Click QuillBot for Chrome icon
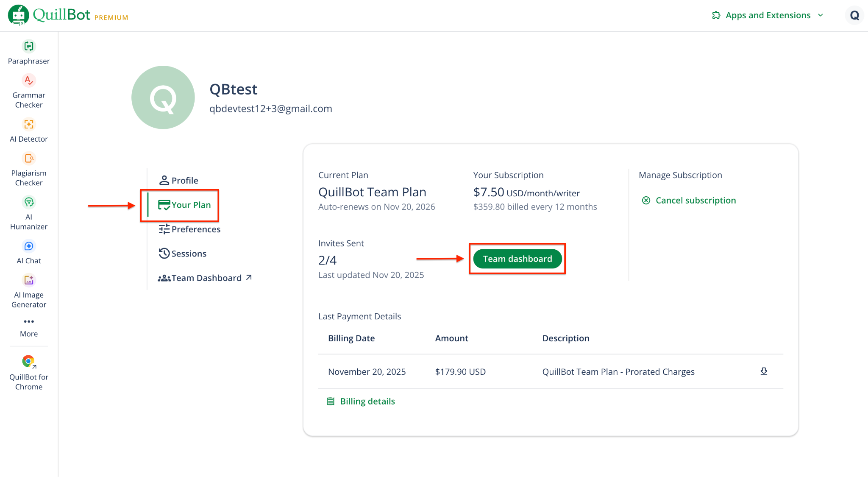The image size is (868, 477). tap(29, 362)
